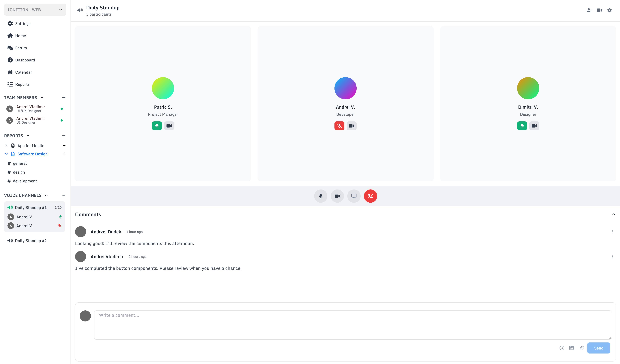Open the IGNITION - WEB workspace dropdown
Viewport: 620px width, 364px height.
[35, 10]
